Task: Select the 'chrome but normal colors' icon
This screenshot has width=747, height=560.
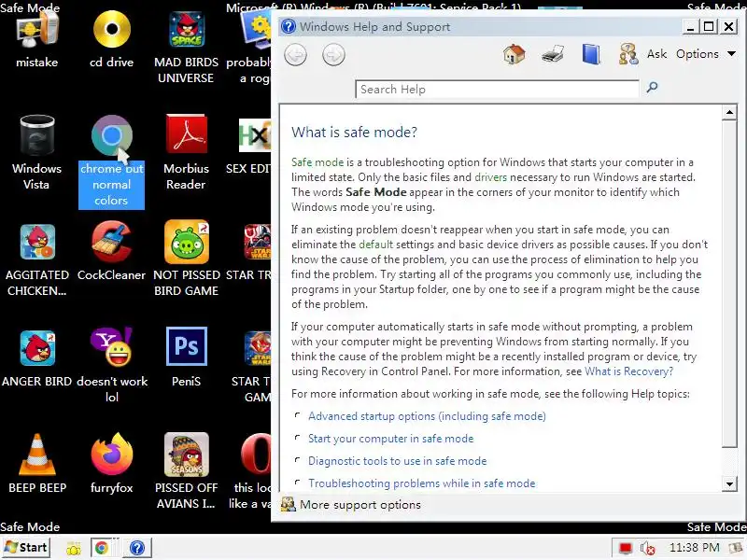Action: (x=111, y=136)
